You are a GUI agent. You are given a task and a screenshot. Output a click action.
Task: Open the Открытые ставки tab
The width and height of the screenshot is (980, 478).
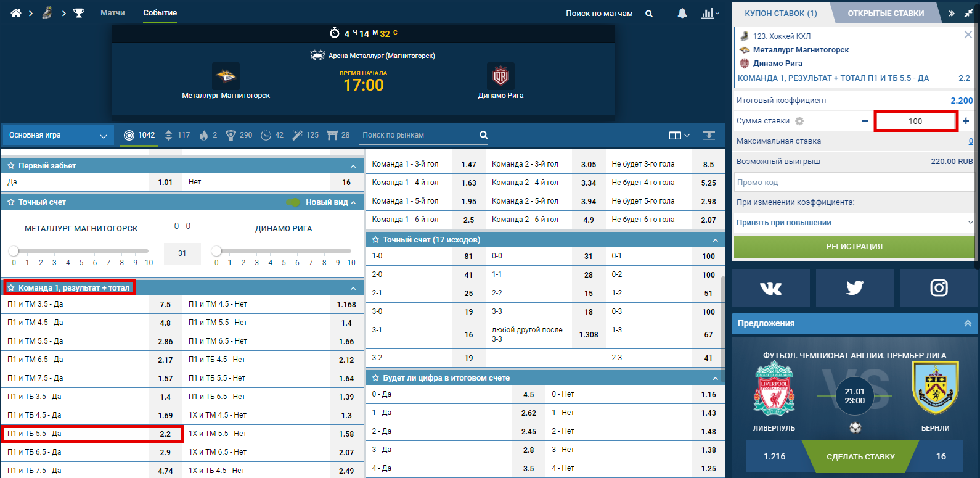pyautogui.click(x=885, y=13)
